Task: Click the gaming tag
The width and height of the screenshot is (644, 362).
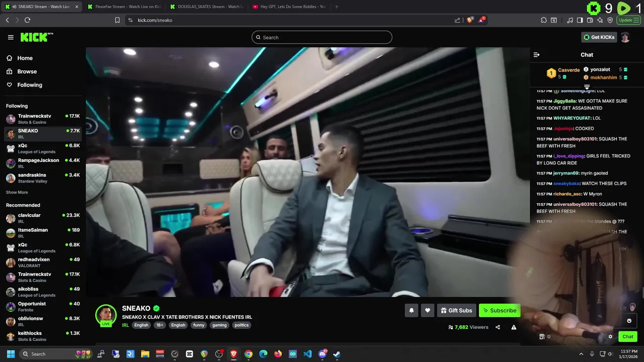Action: 219,325
